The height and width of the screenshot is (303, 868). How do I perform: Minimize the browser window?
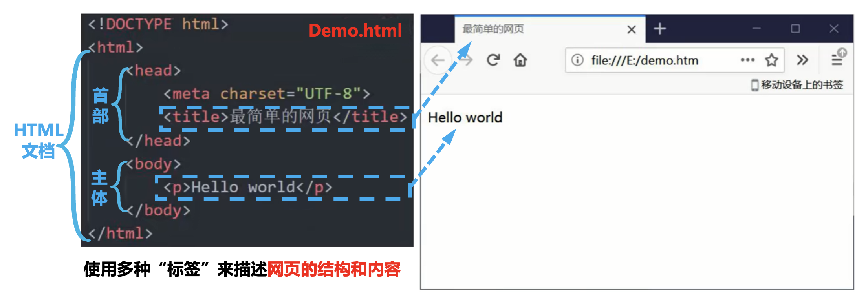click(757, 29)
